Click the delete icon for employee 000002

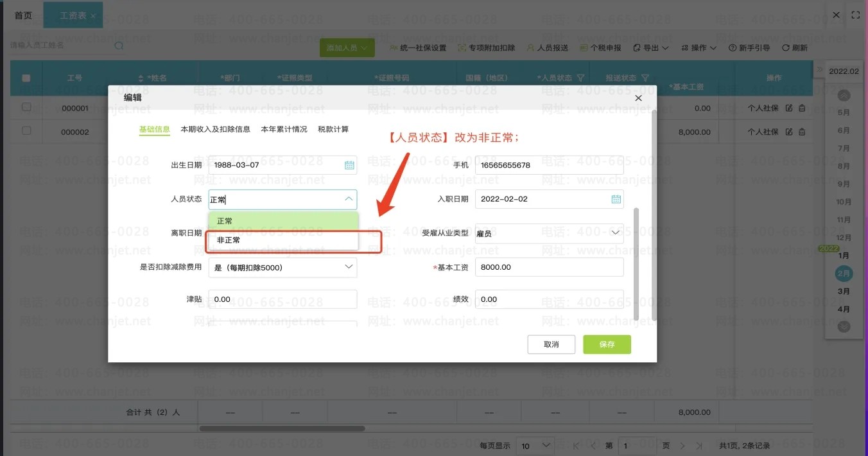pyautogui.click(x=802, y=132)
